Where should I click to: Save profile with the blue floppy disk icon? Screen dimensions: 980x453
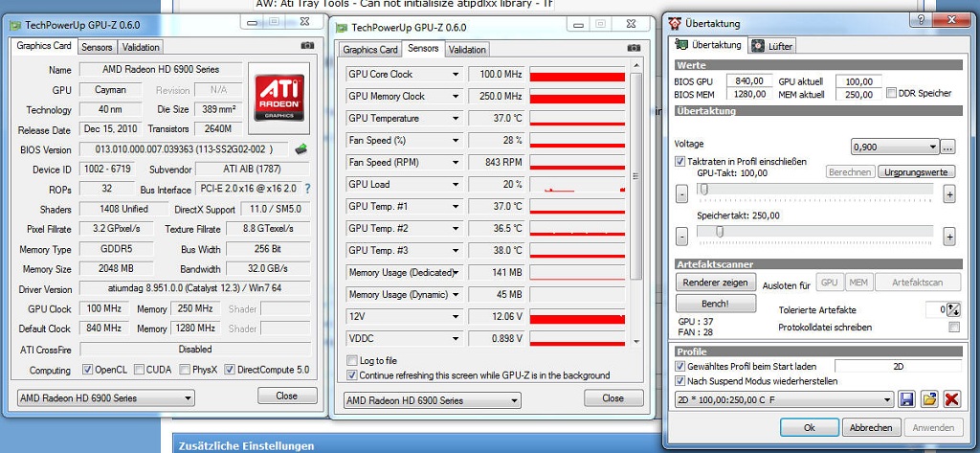[906, 399]
